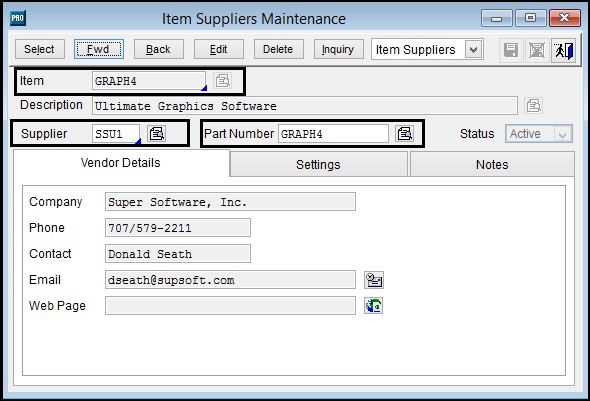Click the web browser icon beside Web Page
Screen dimensions: 590x401
[374, 306]
